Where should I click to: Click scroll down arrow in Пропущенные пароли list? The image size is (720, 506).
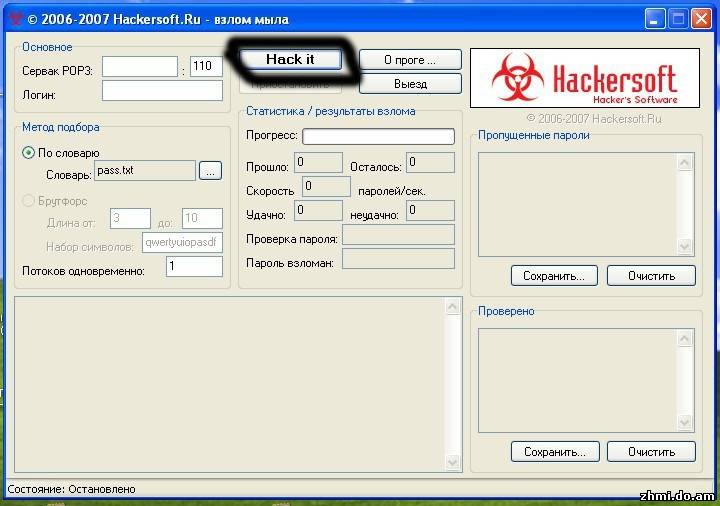click(684, 247)
